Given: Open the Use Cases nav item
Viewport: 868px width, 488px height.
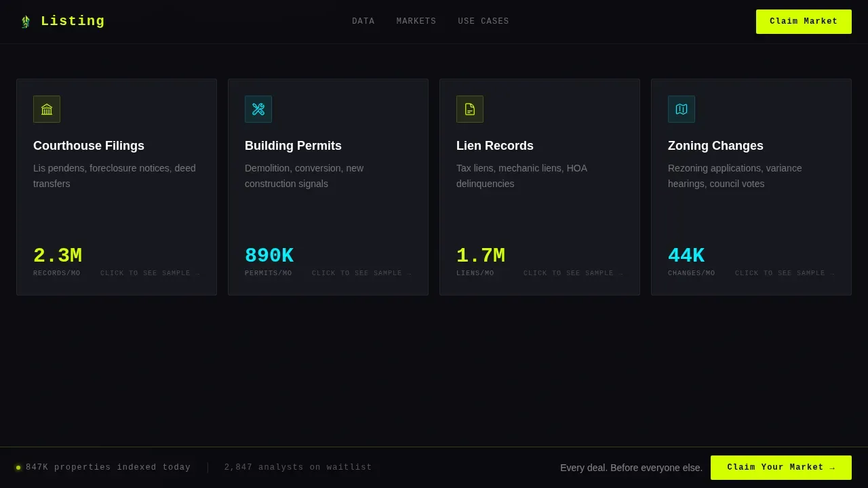Looking at the screenshot, I should click(x=484, y=22).
